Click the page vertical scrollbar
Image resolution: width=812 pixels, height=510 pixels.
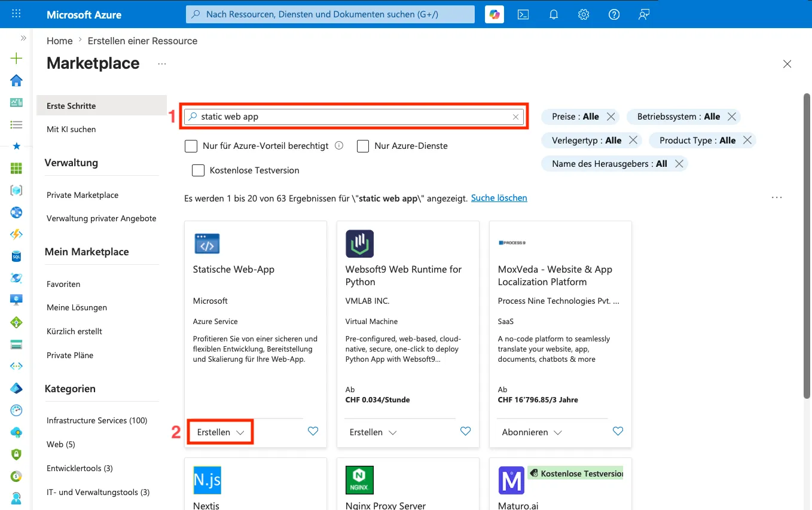(807, 245)
